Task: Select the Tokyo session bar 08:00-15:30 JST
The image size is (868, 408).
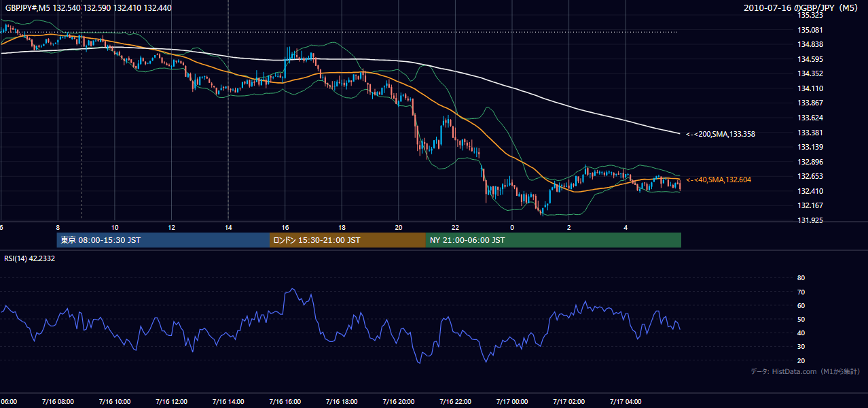Action: tap(163, 240)
